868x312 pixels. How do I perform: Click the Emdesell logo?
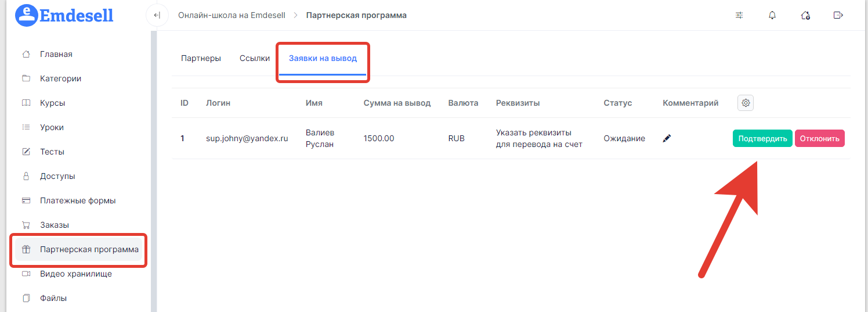pos(64,15)
